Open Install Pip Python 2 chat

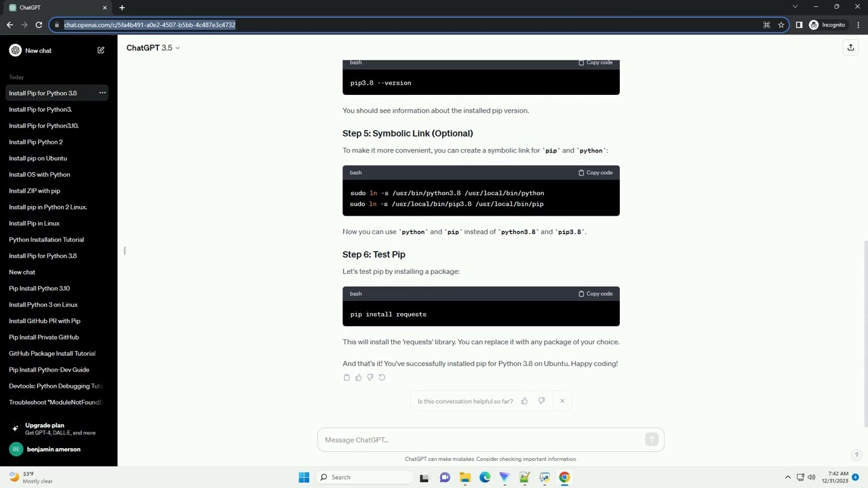(58, 142)
